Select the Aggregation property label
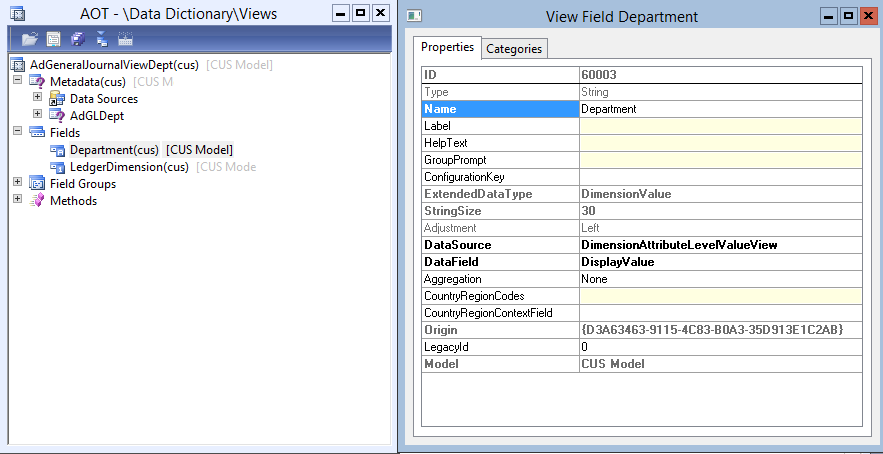 (501, 279)
